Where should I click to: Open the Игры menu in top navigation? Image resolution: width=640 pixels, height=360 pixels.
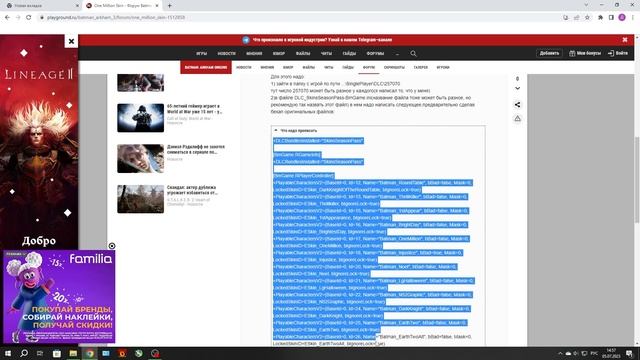coord(201,53)
